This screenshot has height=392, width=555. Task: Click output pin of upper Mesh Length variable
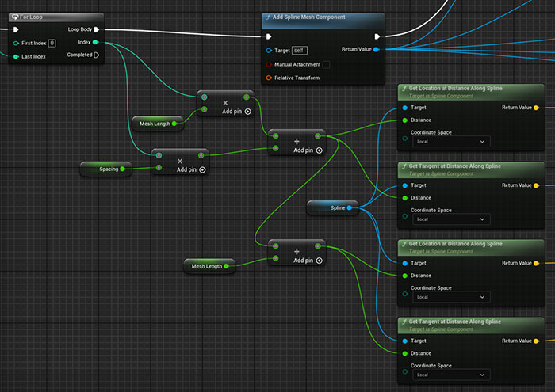(174, 124)
